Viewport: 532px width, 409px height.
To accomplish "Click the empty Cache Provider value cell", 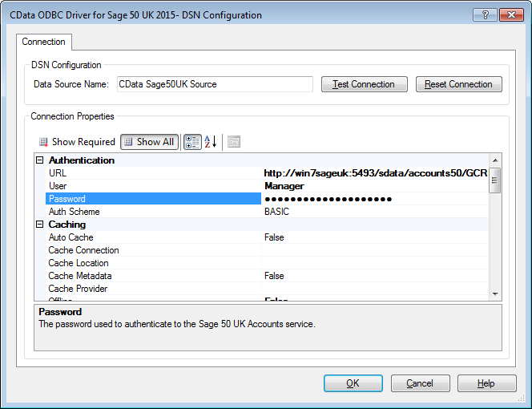I will [375, 289].
